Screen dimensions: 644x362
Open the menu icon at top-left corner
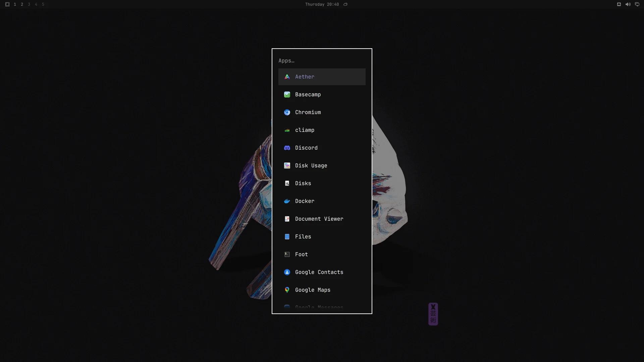(7, 4)
